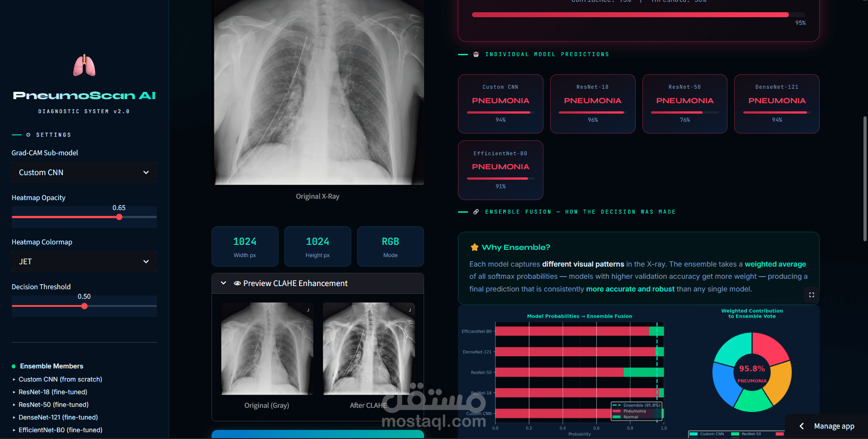
Task: Click the 'weighted average' highlighted text
Action: [x=775, y=264]
